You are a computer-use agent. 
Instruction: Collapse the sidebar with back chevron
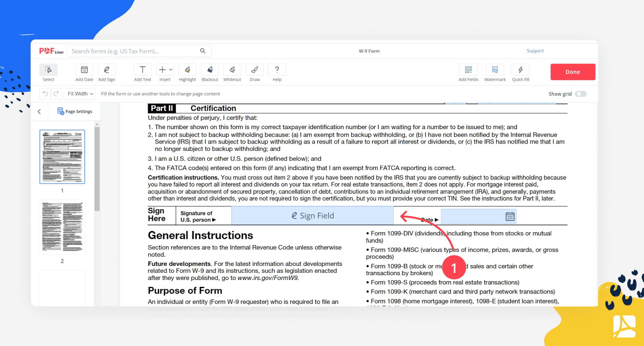[39, 111]
